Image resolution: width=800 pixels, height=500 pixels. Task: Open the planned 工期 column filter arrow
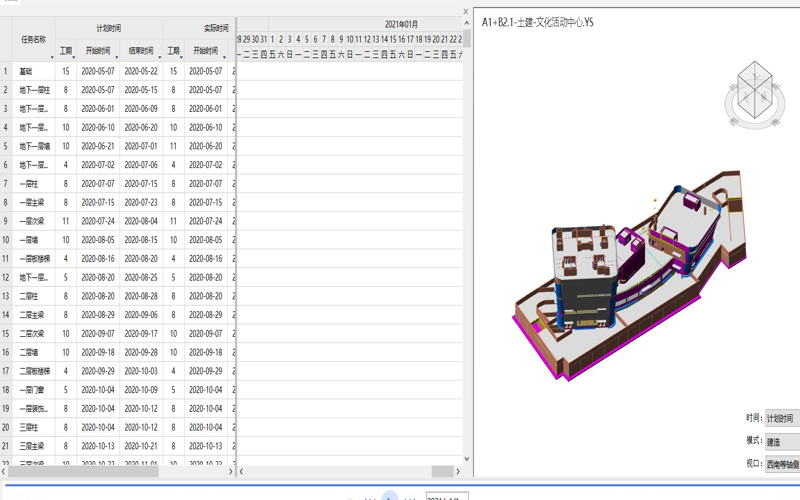(x=73, y=58)
